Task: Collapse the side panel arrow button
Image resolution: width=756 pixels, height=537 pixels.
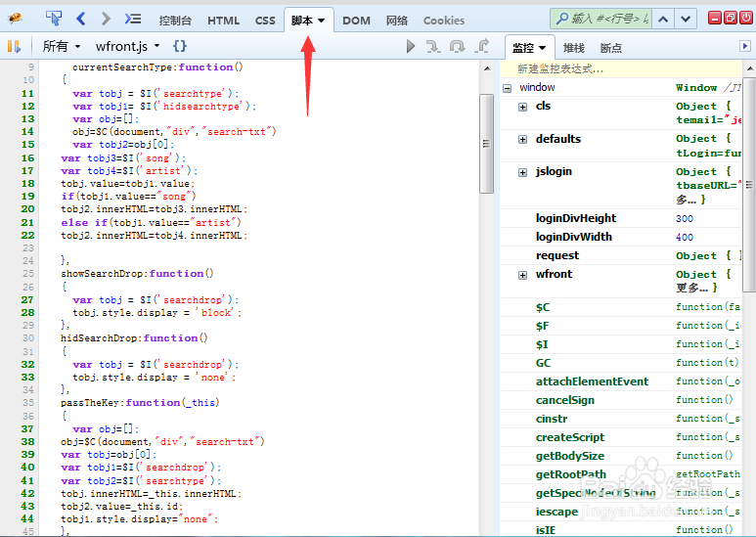Action: click(745, 46)
